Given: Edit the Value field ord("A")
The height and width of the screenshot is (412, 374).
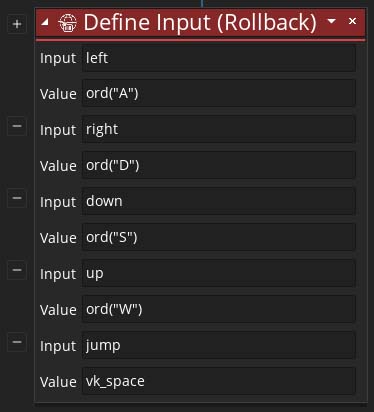Looking at the screenshot, I should (219, 93).
